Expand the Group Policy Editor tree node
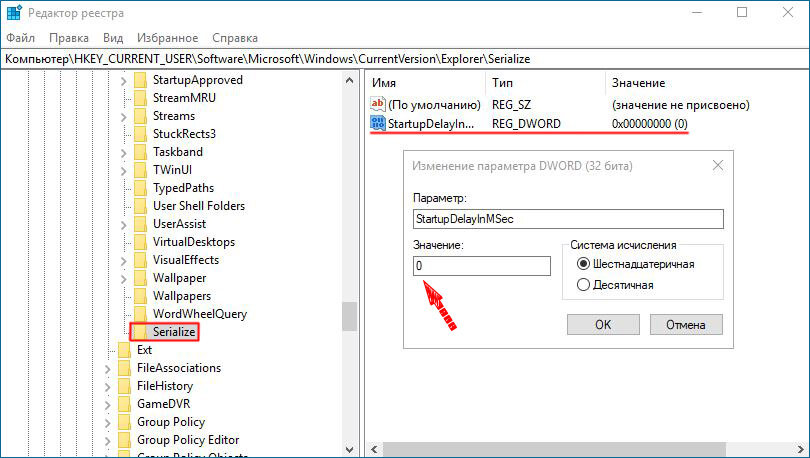The height and width of the screenshot is (458, 810). pyautogui.click(x=107, y=441)
